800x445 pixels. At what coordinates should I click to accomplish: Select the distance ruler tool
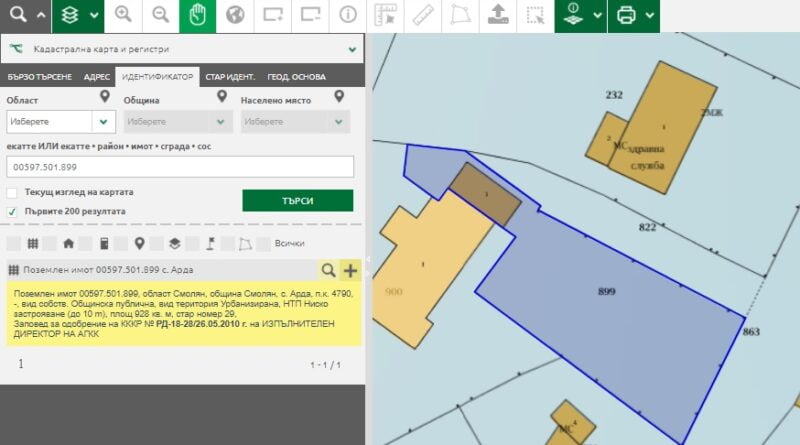(423, 15)
